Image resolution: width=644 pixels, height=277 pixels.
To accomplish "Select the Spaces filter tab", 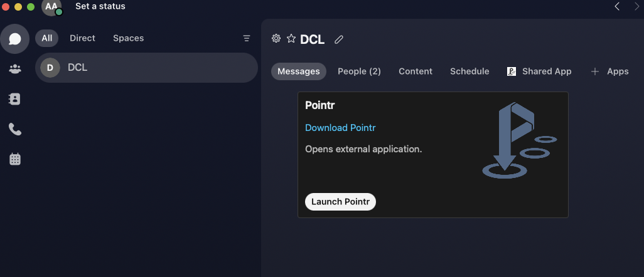I will [x=129, y=38].
